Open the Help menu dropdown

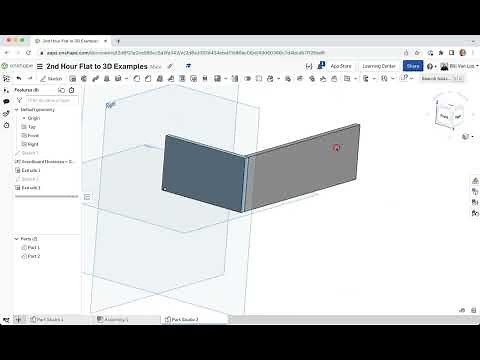(x=432, y=66)
